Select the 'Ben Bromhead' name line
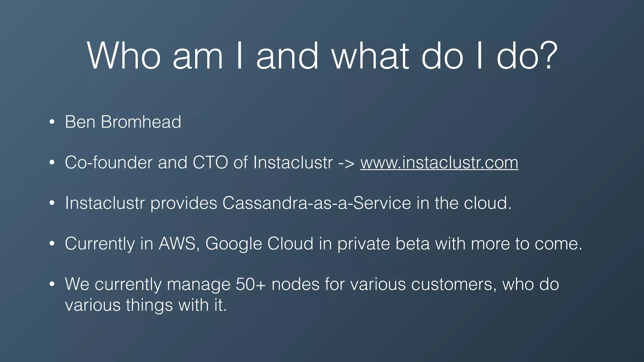This screenshot has width=644, height=362. tap(123, 122)
